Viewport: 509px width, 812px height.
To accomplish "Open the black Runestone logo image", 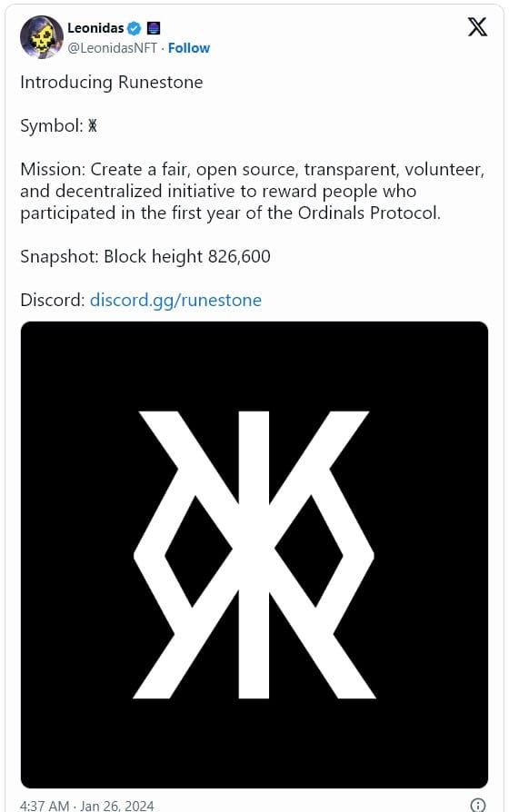I will click(x=254, y=555).
